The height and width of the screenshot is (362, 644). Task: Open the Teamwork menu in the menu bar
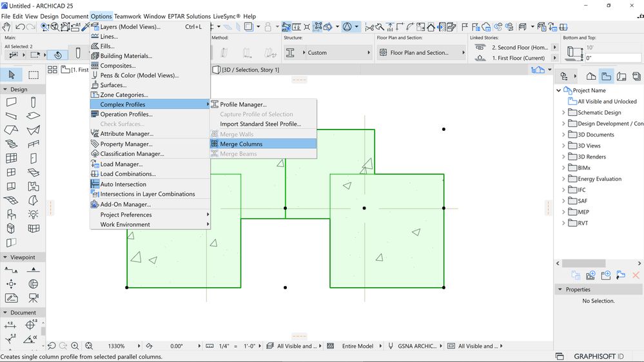coord(128,16)
